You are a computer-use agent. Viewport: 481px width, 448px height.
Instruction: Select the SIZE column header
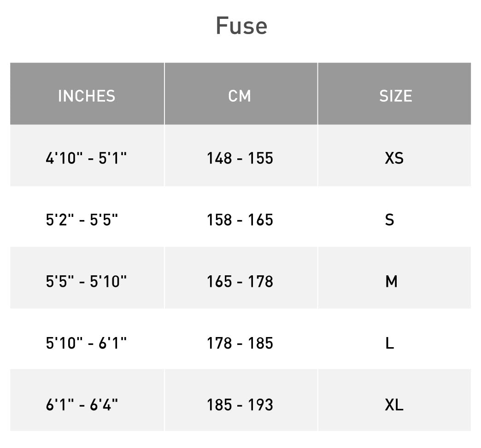pyautogui.click(x=395, y=96)
